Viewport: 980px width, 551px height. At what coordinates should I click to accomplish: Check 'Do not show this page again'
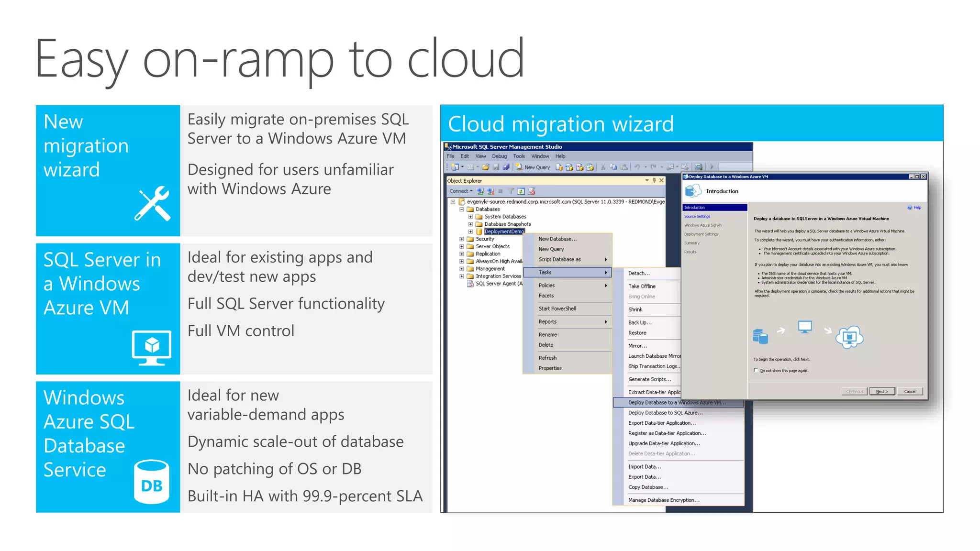point(756,370)
